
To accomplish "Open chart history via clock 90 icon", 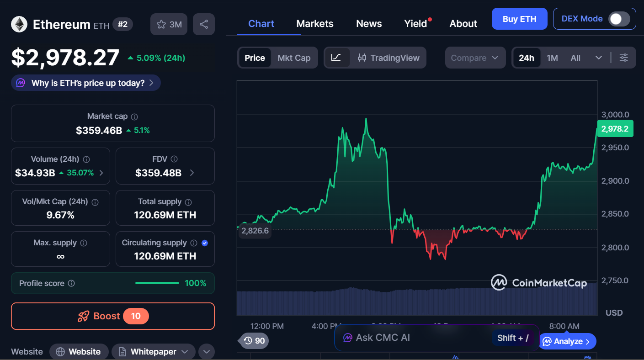I will 253,341.
